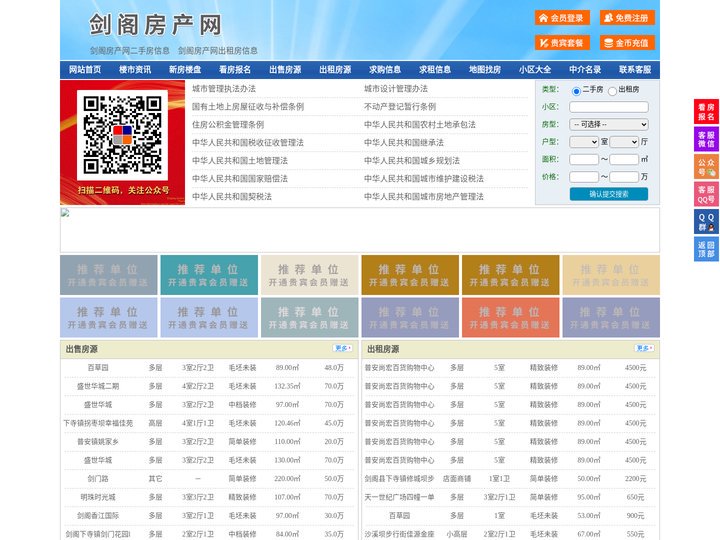This screenshot has width=720, height=540.
Task: Open the 联系客服 menu item
Action: (635, 70)
